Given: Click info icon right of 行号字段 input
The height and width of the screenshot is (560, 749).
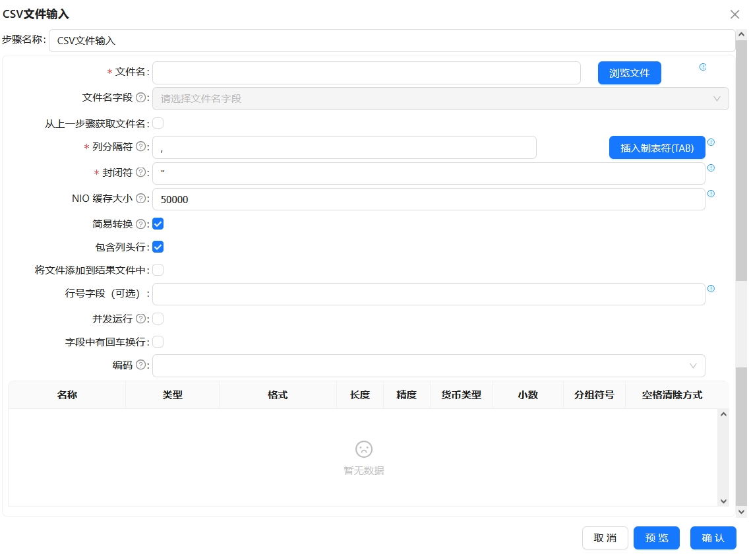Looking at the screenshot, I should click(x=711, y=289).
